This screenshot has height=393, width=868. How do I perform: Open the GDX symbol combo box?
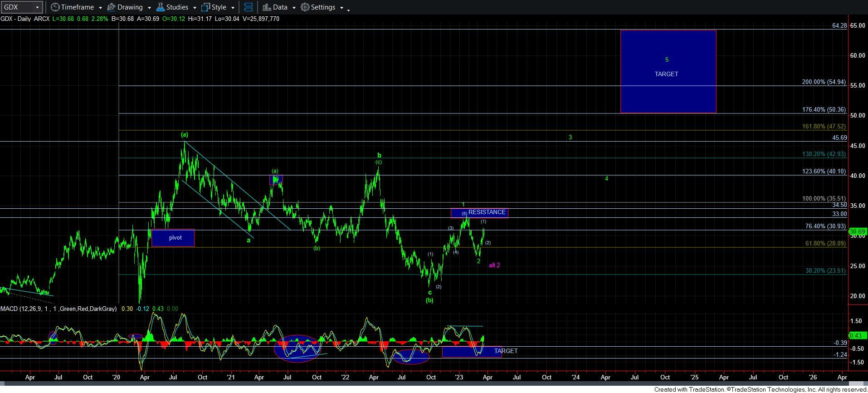[22, 7]
